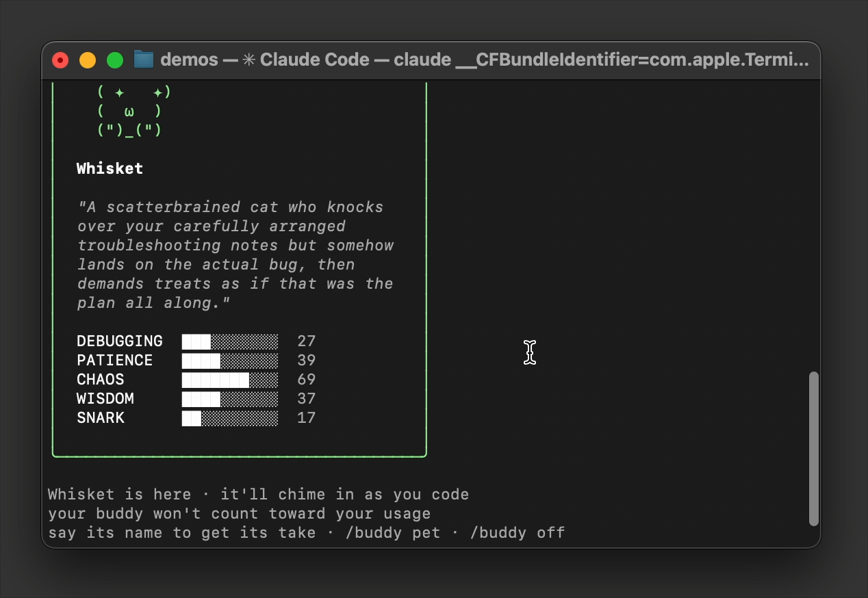868x598 pixels.
Task: Click the Claude Code asterisk icon in title
Action: 248,60
